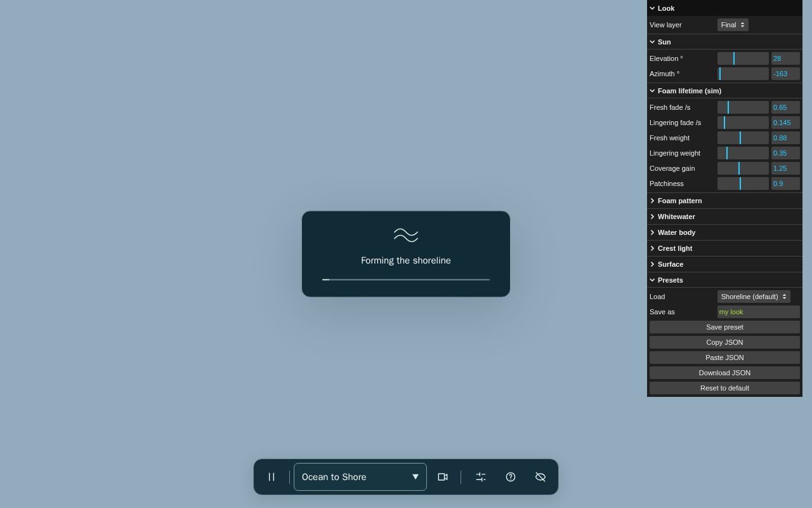The image size is (812, 508).
Task: Collapse the Foam lifetime (sim) section
Action: point(724,91)
